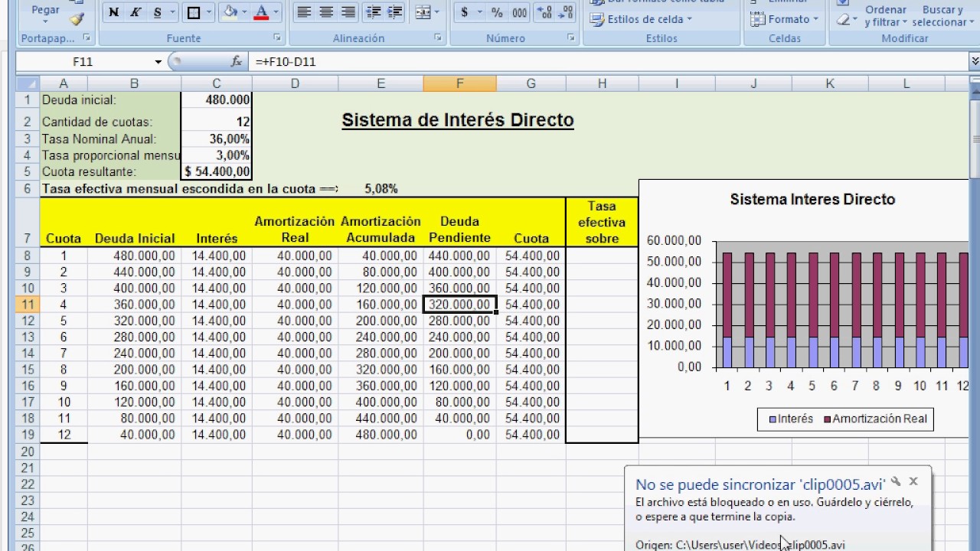This screenshot has width=980, height=551.
Task: Open Buscar y seleccionar menu
Action: (x=942, y=16)
